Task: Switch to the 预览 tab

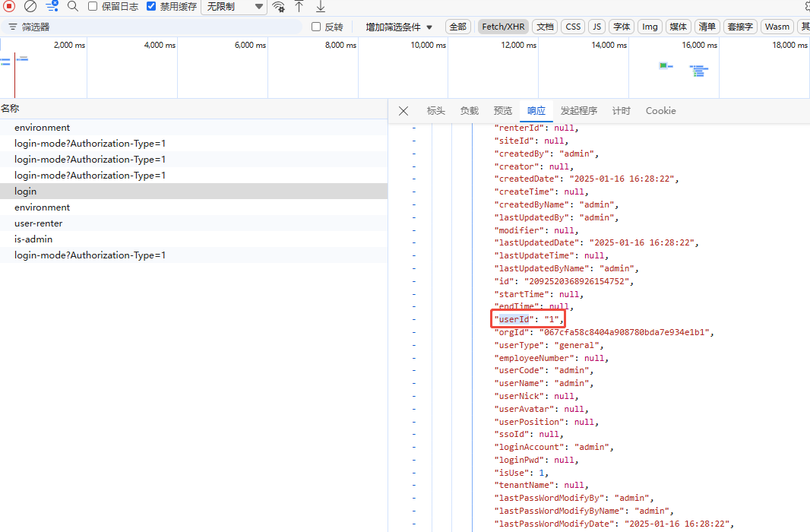Action: [502, 110]
